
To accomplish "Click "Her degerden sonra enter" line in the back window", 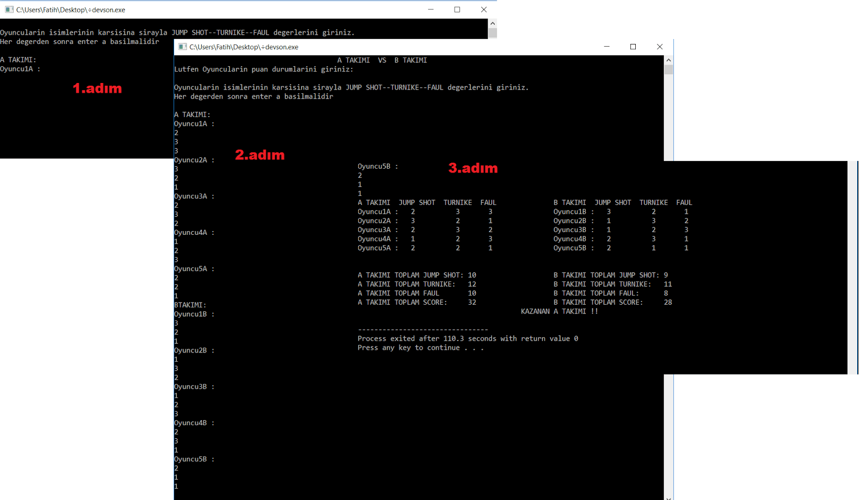I will click(x=80, y=42).
